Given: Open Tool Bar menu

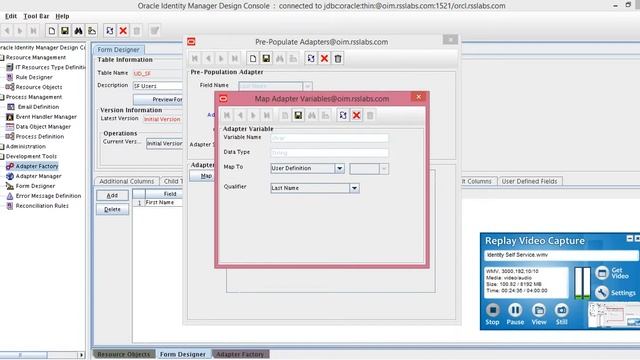Looking at the screenshot, I should [36, 16].
